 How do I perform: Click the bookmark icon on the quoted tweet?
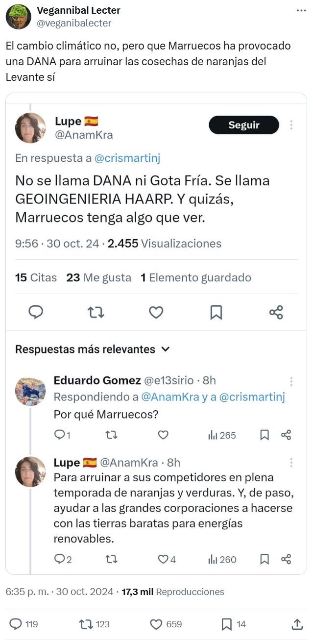[217, 312]
